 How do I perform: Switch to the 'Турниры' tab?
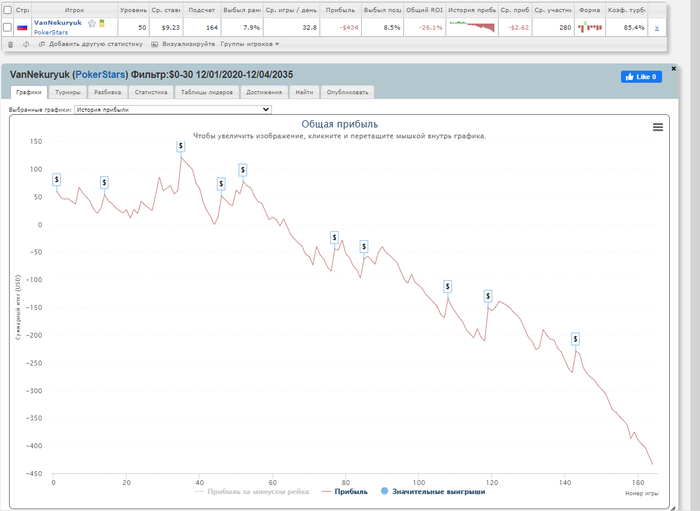click(68, 92)
